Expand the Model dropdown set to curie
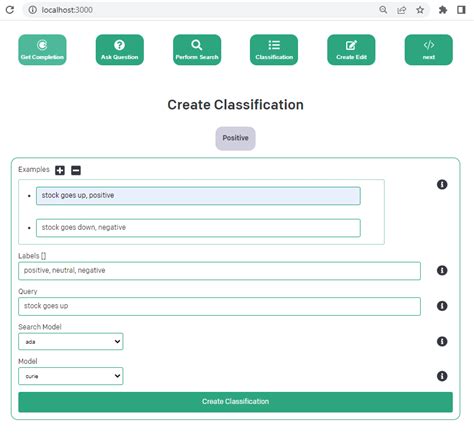Image resolution: width=474 pixels, height=440 pixels. pos(71,376)
